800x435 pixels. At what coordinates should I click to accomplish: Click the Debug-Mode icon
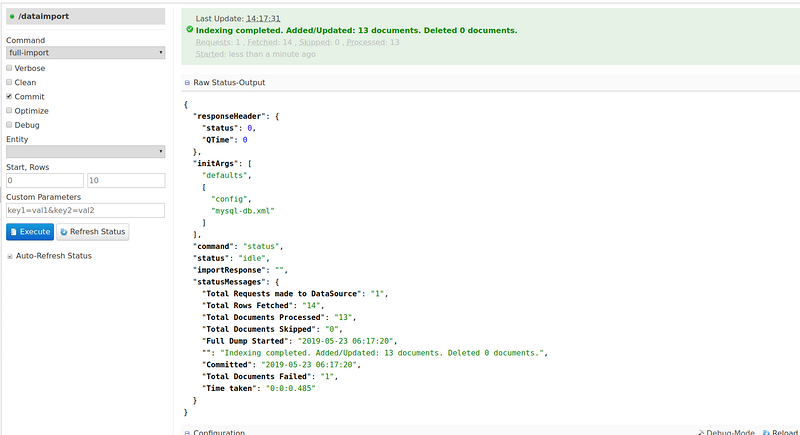pyautogui.click(x=699, y=432)
